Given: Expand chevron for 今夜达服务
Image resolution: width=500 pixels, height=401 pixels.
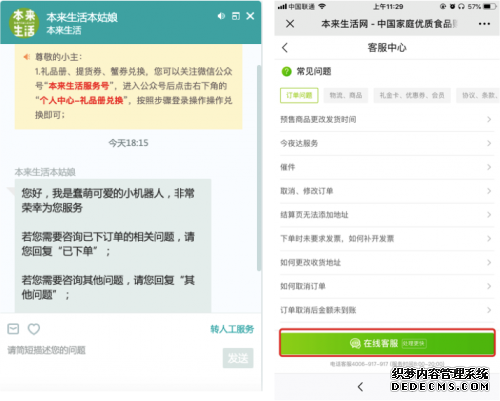Looking at the screenshot, I should tap(489, 143).
